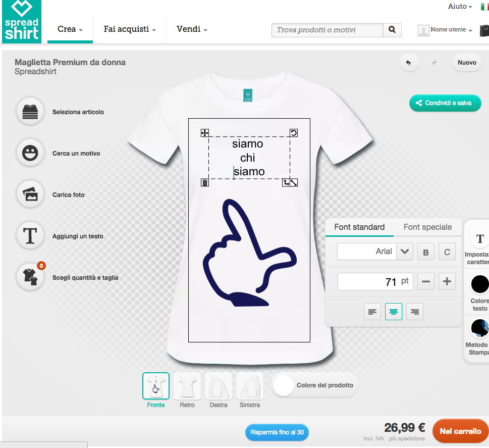Open the Vendi menu

tap(192, 29)
